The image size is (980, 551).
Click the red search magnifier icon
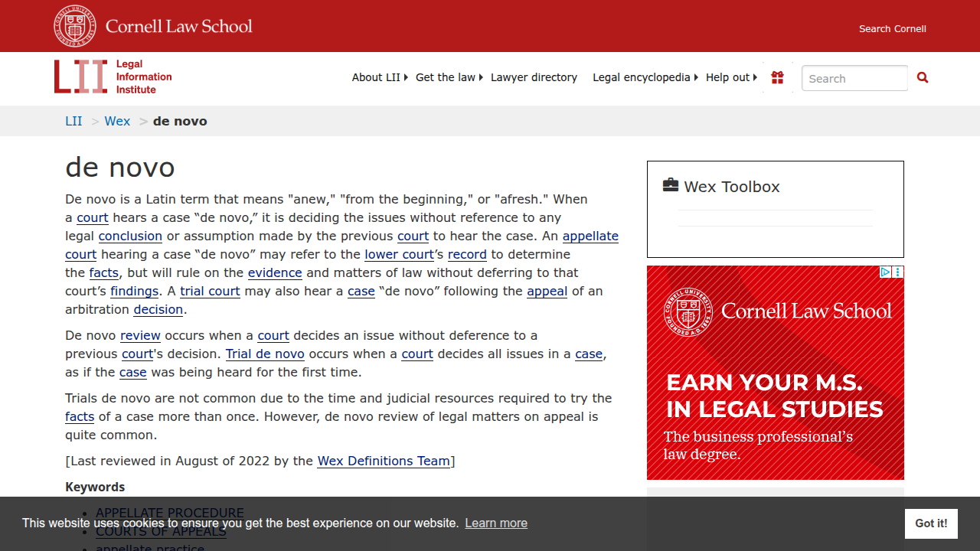tap(923, 77)
